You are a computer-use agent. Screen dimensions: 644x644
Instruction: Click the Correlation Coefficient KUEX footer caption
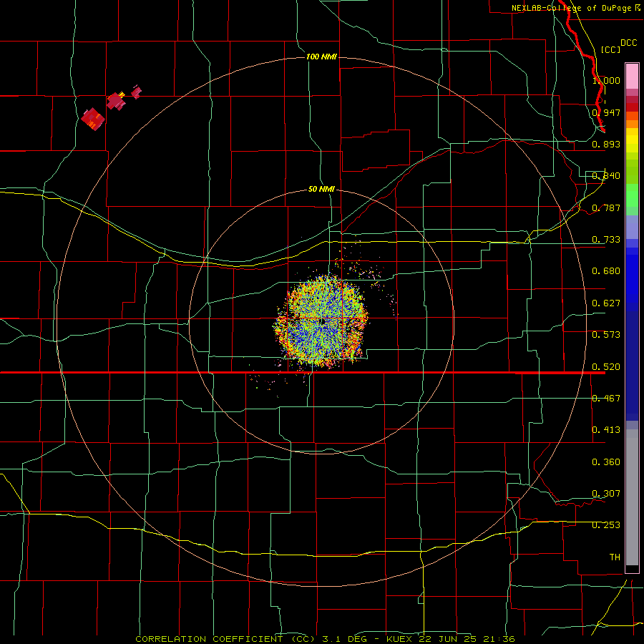click(325, 639)
